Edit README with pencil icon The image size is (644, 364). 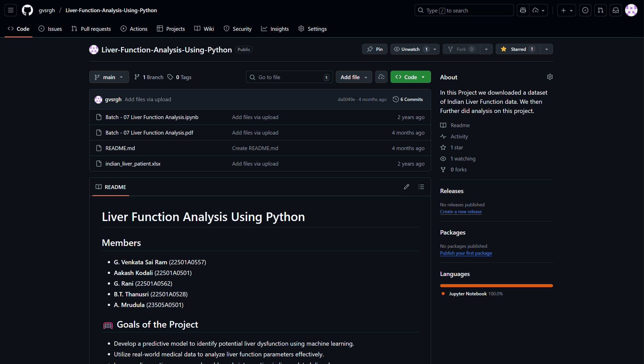click(406, 187)
